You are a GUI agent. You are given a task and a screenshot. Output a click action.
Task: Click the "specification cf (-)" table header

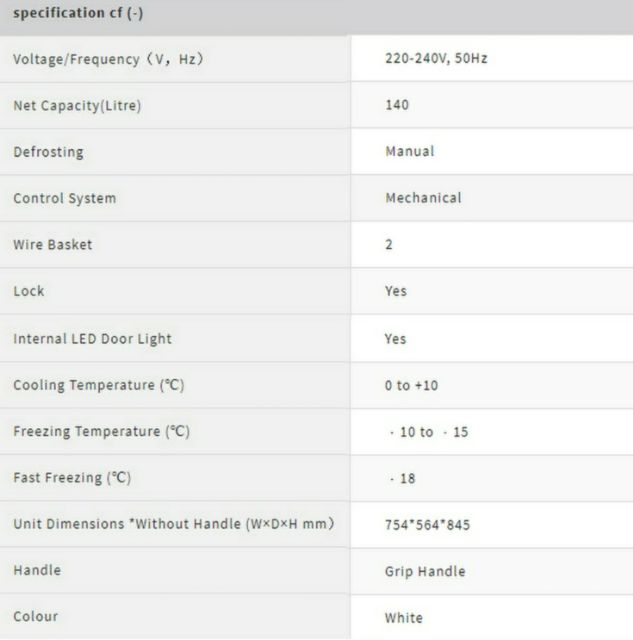[x=76, y=13]
